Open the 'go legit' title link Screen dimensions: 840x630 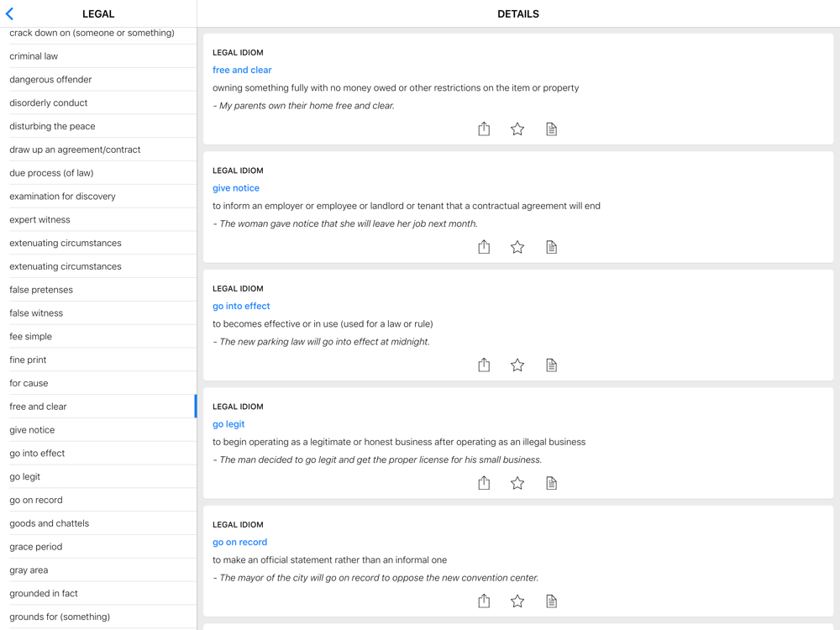point(228,424)
